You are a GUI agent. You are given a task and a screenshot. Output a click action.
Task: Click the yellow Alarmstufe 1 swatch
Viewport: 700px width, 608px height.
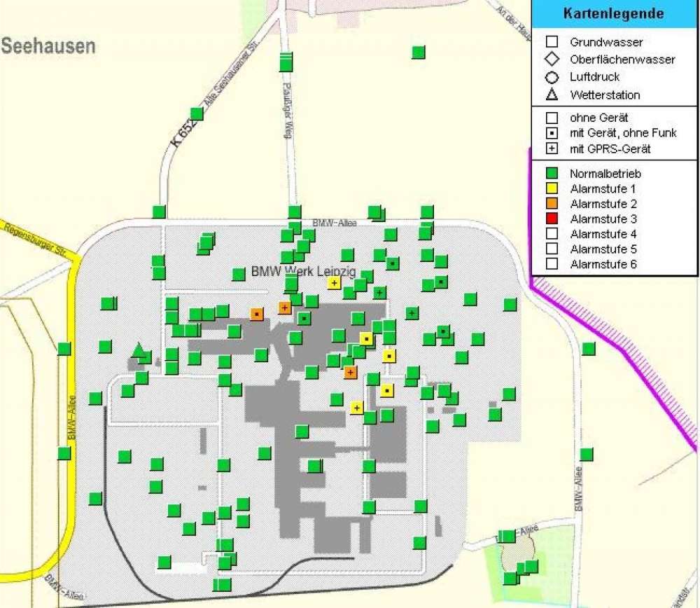tap(552, 188)
